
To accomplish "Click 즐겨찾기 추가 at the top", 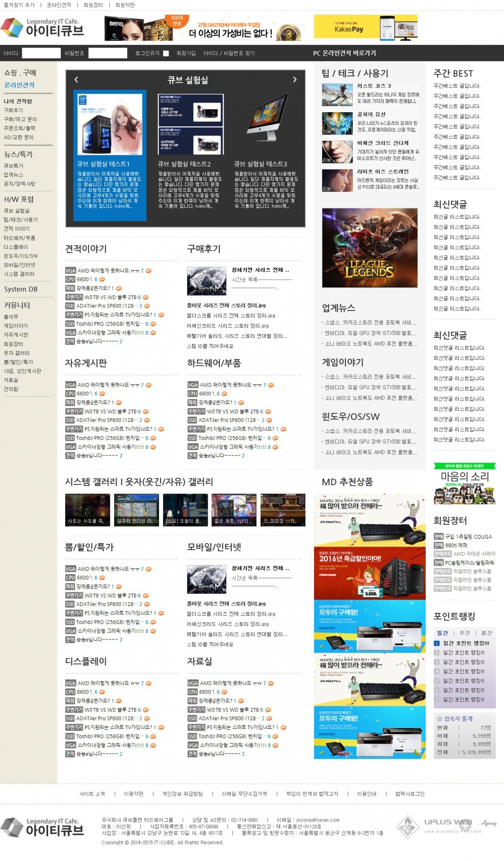I will tap(19, 5).
